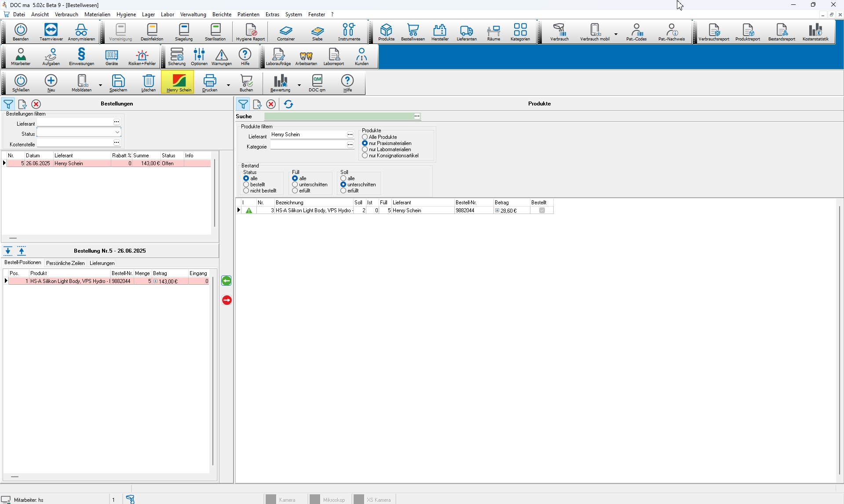844x504 pixels.
Task: Open the Datei menu
Action: point(19,15)
